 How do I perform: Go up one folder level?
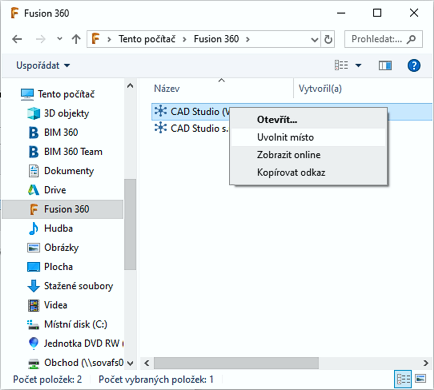(76, 39)
